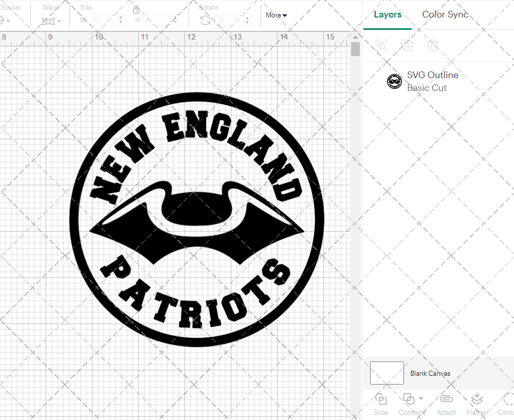514x420 pixels.
Task: Open the More dropdown
Action: pos(276,15)
